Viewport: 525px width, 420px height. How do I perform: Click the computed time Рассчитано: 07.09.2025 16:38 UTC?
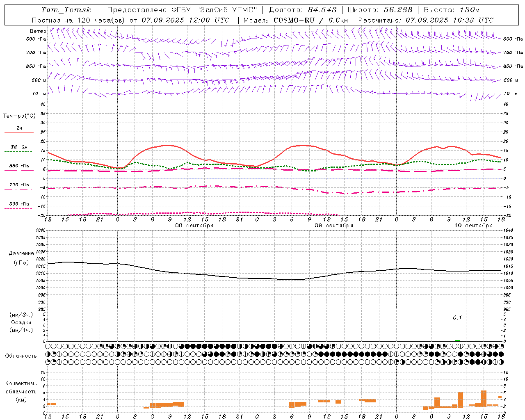point(426,20)
